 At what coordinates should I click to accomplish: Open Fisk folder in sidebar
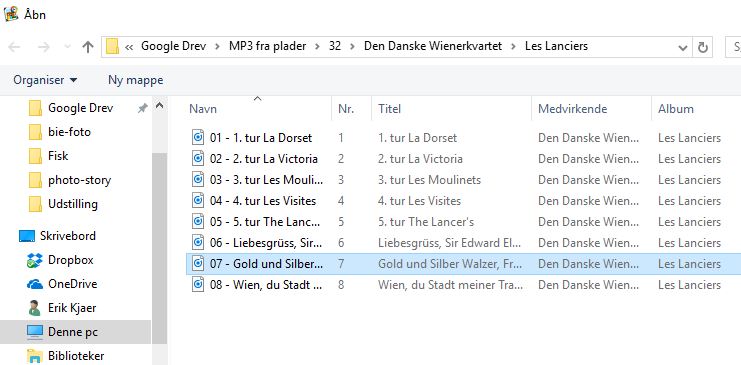point(58,156)
